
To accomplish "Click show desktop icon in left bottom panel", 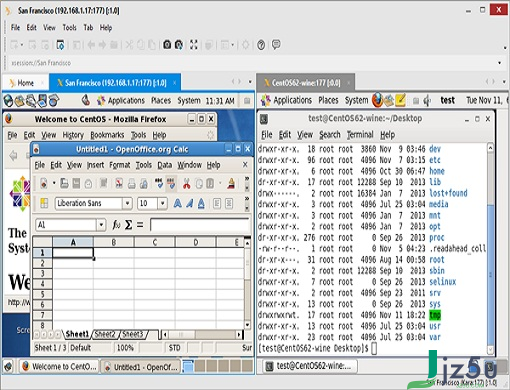I will pyautogui.click(x=8, y=366).
